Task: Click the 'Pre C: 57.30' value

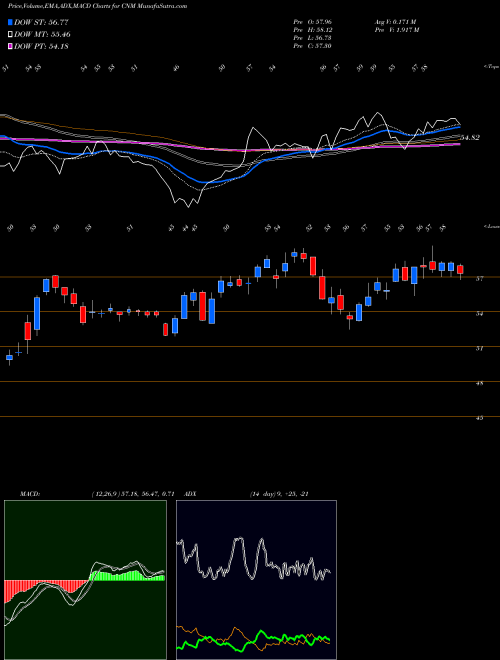Action: 313,46
